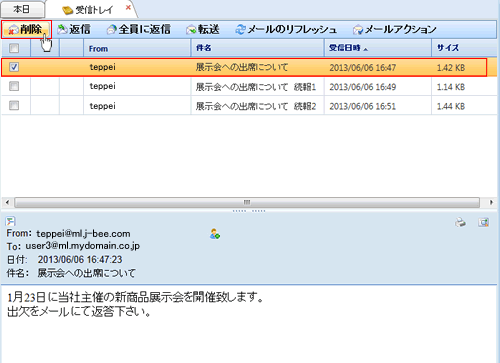Click the 転送 forward button

[203, 29]
